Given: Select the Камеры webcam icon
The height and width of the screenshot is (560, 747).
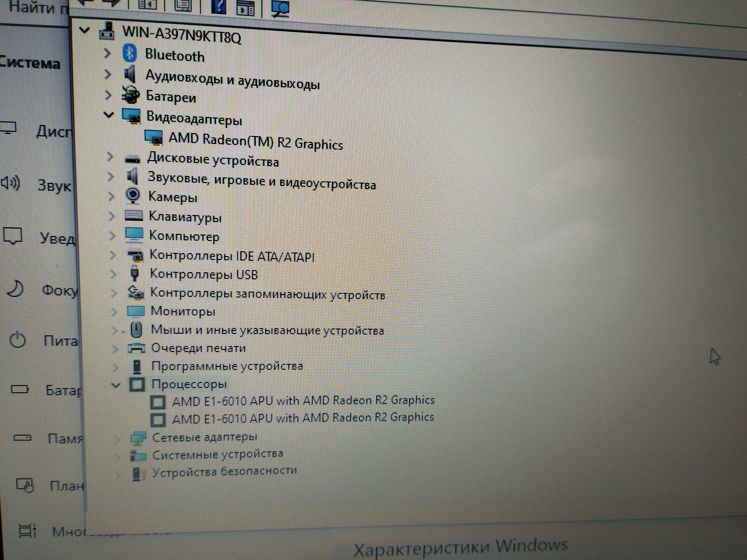Looking at the screenshot, I should (133, 196).
